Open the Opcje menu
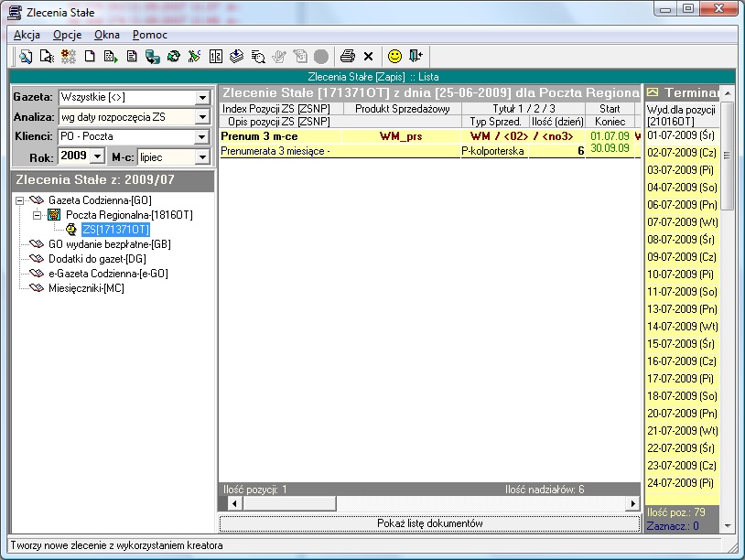Viewport: 745px width, 560px height. pyautogui.click(x=67, y=35)
